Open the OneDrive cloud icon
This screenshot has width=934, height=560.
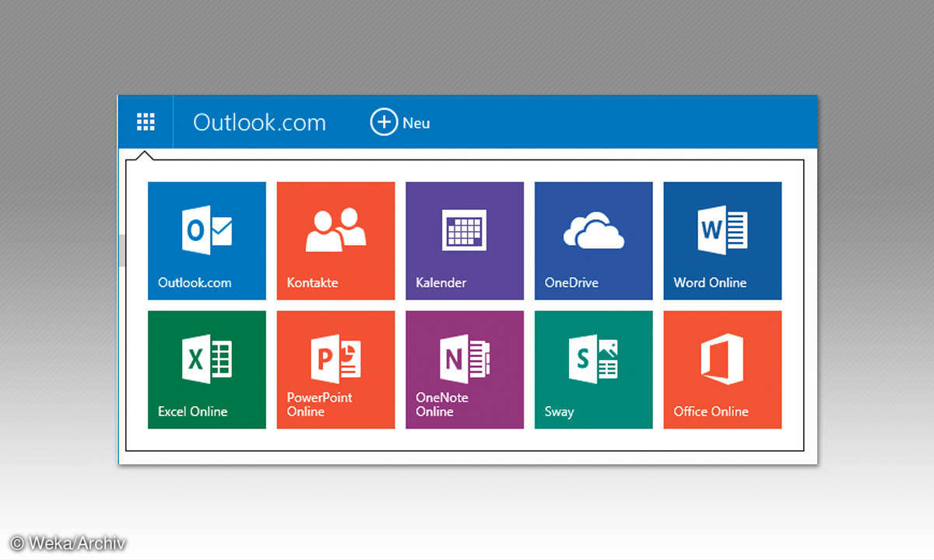click(x=593, y=231)
